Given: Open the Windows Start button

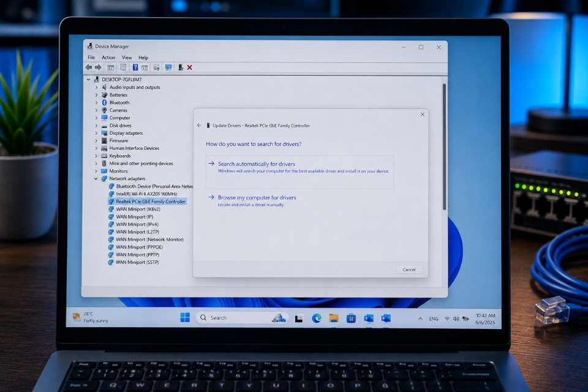Looking at the screenshot, I should coord(185,318).
